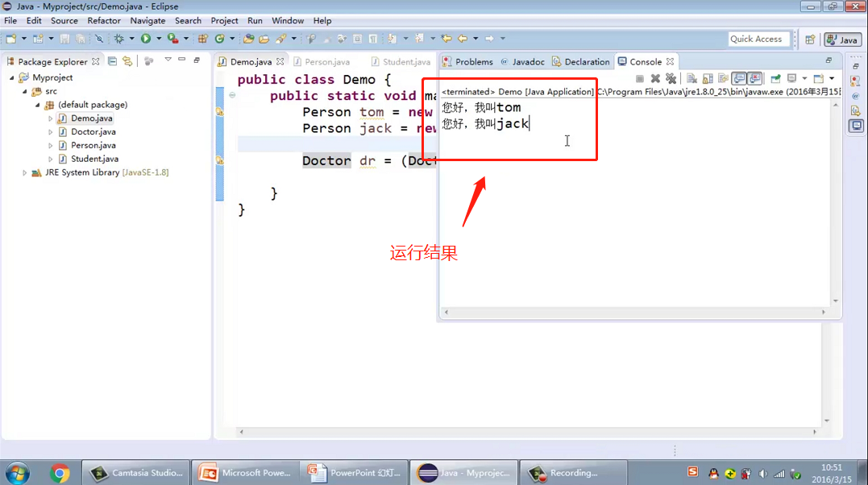Toggle Pin Console button
Screen dimensions: 868x485
point(775,79)
